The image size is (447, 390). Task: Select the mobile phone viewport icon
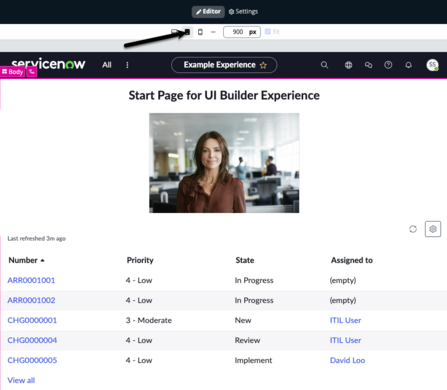click(200, 32)
